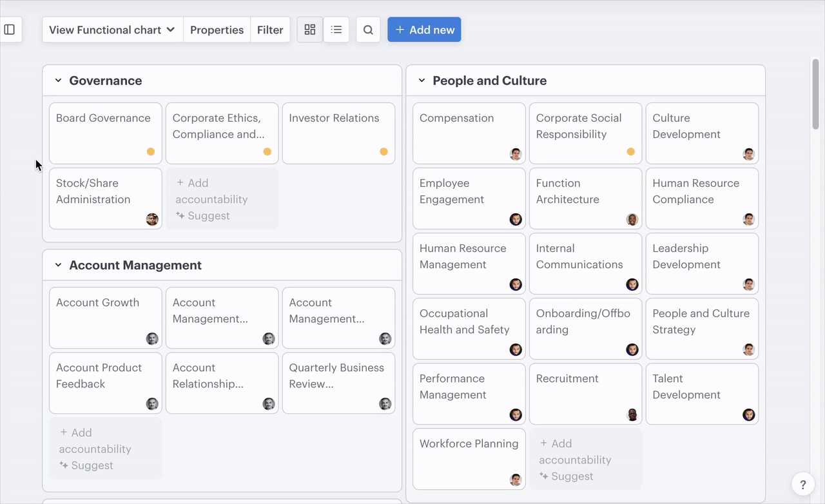Toggle the sidebar panel icon
This screenshot has height=504, width=825.
click(10, 30)
